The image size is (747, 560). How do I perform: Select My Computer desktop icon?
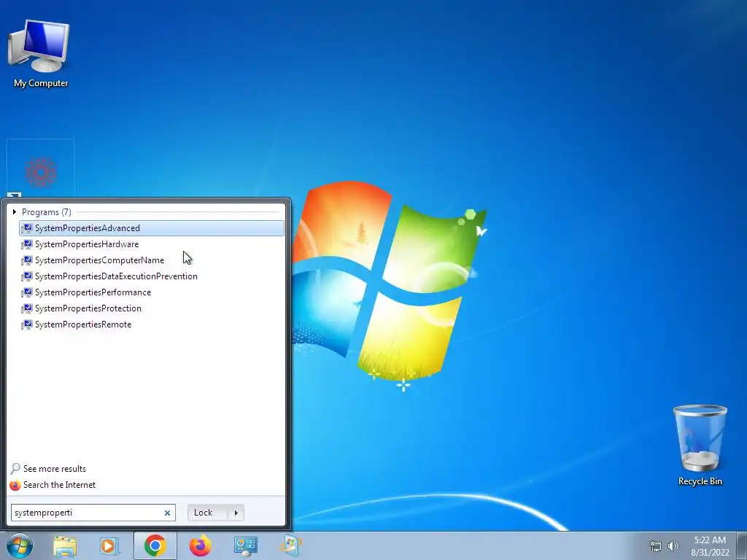pos(41,54)
